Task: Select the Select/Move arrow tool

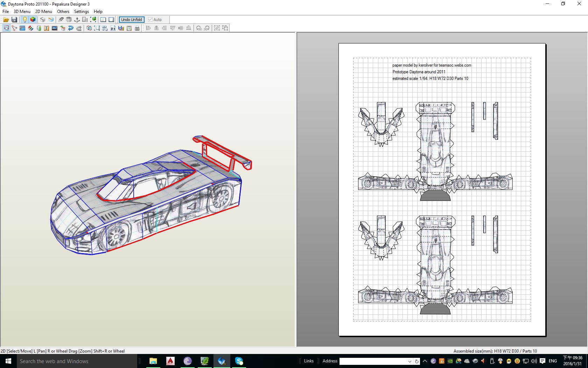Action: click(6, 28)
